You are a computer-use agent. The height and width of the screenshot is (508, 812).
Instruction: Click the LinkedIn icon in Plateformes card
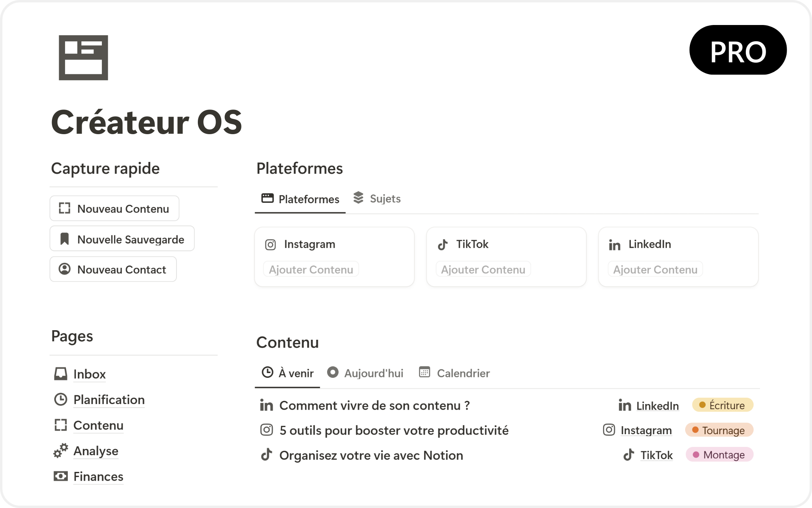615,245
